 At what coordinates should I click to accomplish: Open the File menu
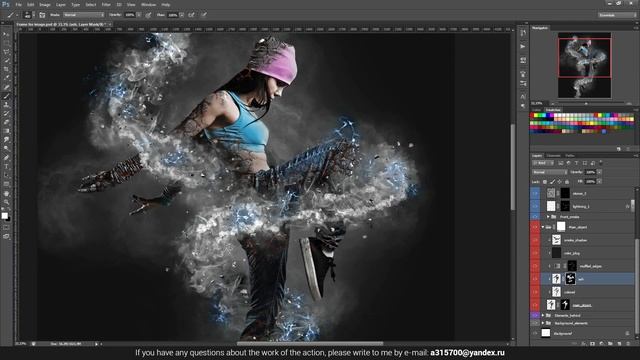pos(18,4)
